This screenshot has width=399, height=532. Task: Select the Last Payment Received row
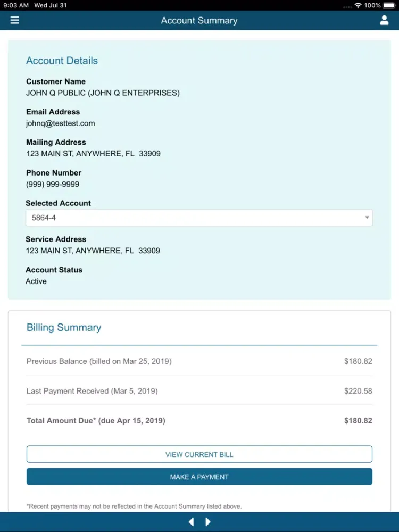tap(199, 391)
